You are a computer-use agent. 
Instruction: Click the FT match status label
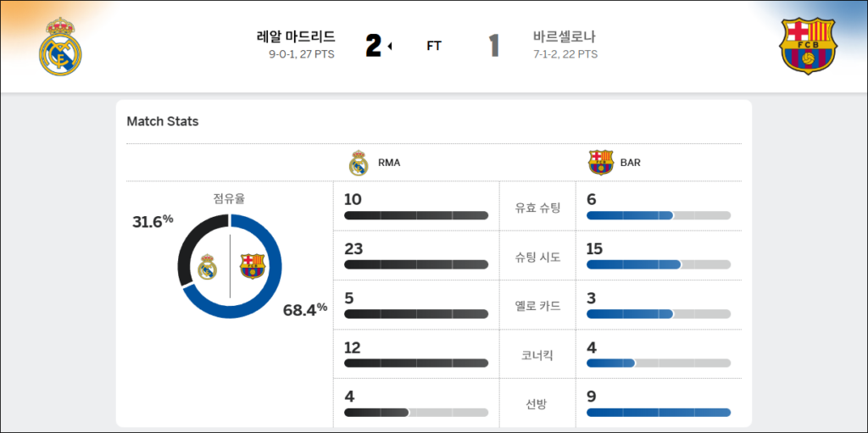434,47
